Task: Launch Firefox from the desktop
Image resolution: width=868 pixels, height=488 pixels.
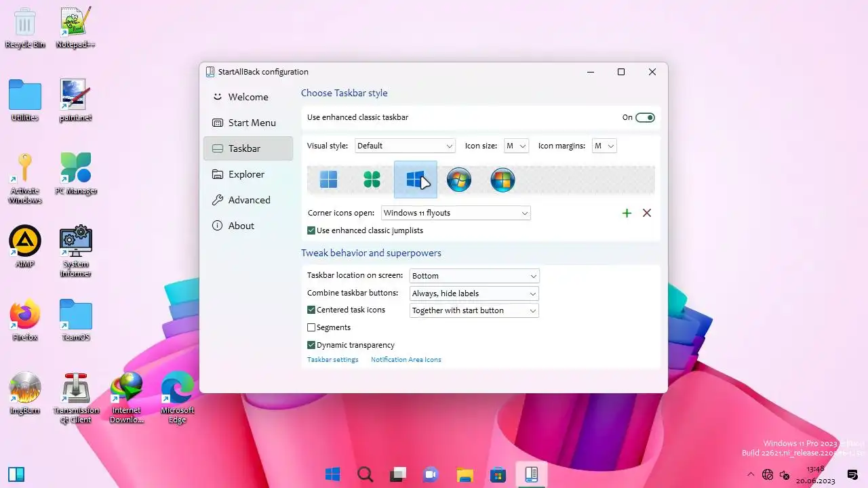Action: [25, 321]
